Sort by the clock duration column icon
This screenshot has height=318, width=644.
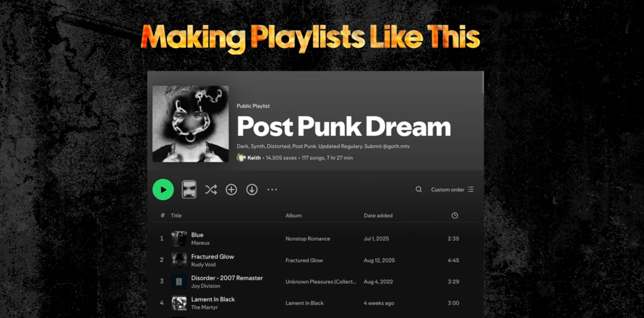click(x=454, y=216)
